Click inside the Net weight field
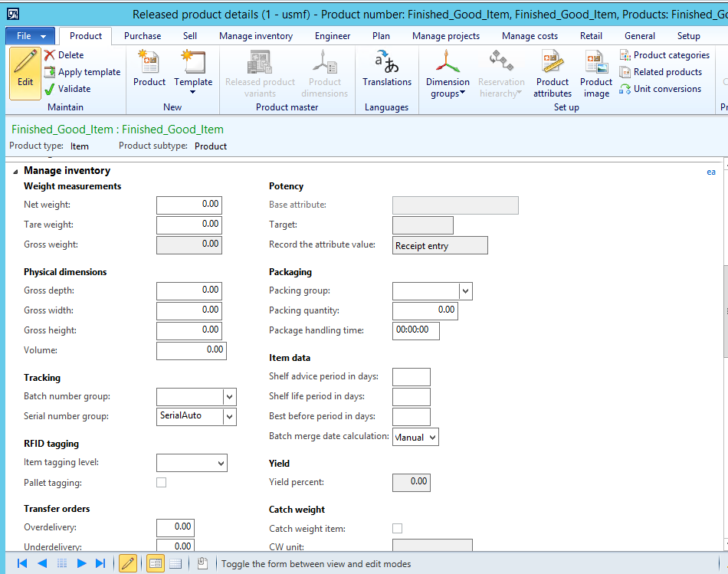The height and width of the screenshot is (574, 728). point(189,205)
